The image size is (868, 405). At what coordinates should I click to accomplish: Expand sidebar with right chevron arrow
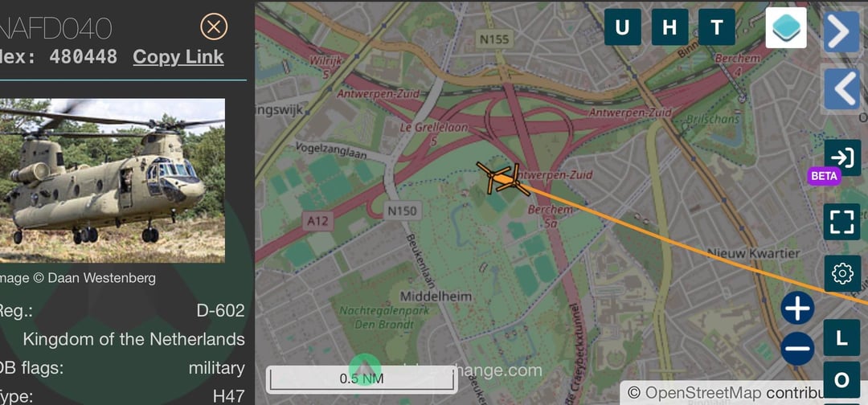tap(841, 32)
